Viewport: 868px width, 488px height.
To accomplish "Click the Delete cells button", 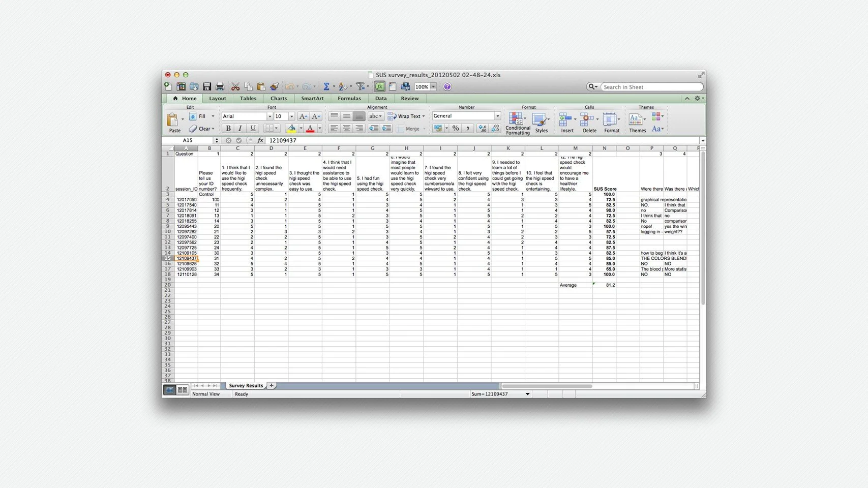I will click(x=589, y=124).
